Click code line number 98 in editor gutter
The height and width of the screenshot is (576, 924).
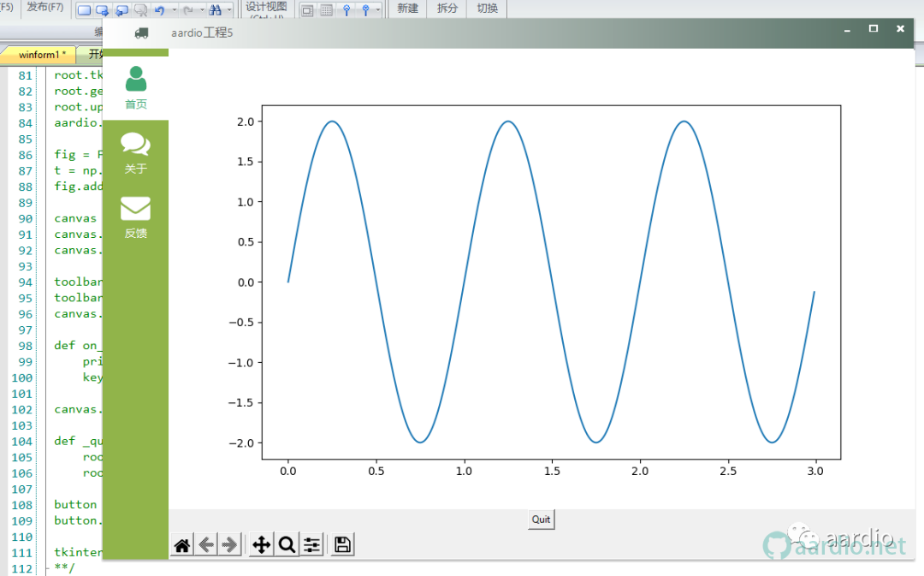(26, 346)
